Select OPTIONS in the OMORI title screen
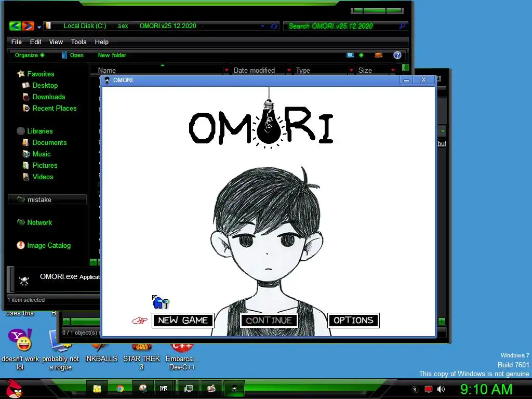 pyautogui.click(x=353, y=320)
